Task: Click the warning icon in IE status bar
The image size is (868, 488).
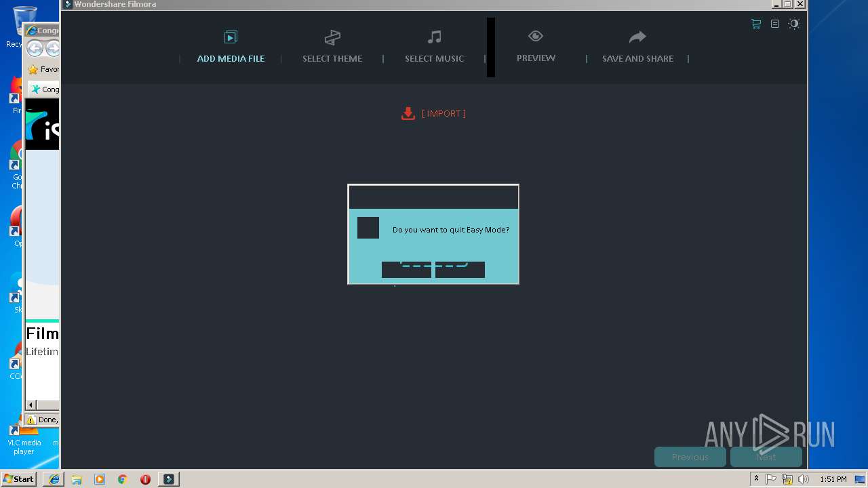Action: 31,420
